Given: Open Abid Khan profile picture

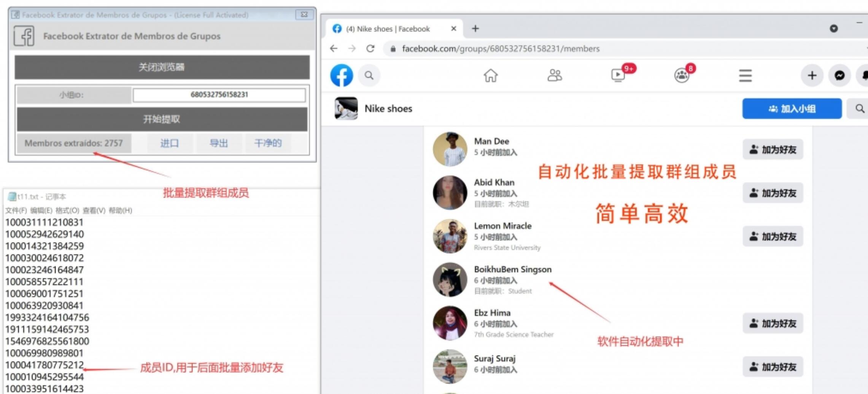Looking at the screenshot, I should [x=450, y=193].
